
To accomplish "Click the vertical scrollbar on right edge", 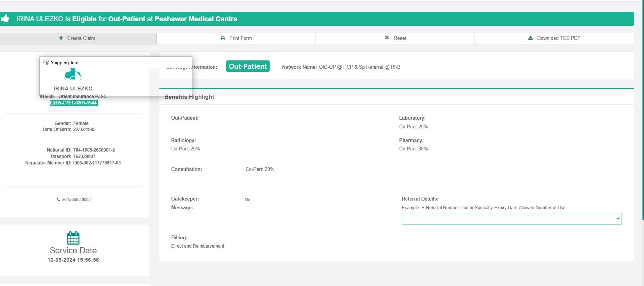I will pos(642,114).
